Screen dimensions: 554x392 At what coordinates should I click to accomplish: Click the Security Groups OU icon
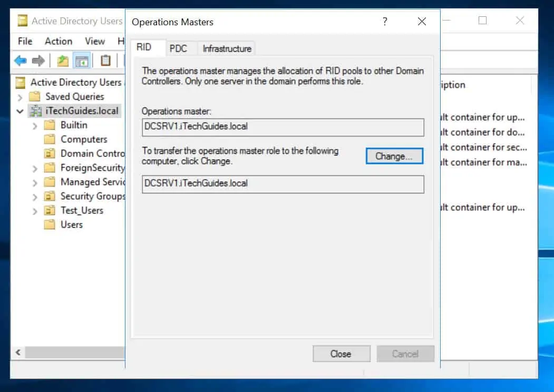click(50, 196)
